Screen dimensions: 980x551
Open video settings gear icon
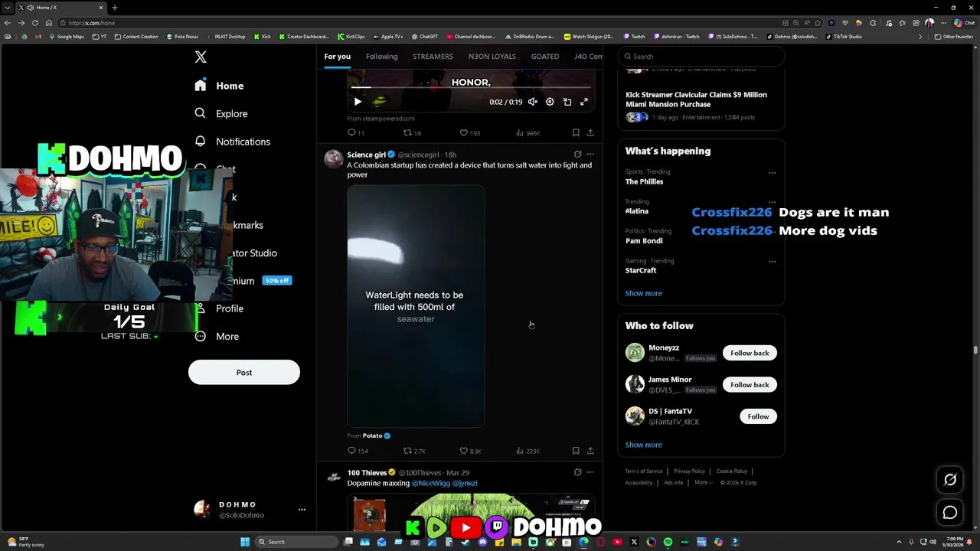click(550, 102)
